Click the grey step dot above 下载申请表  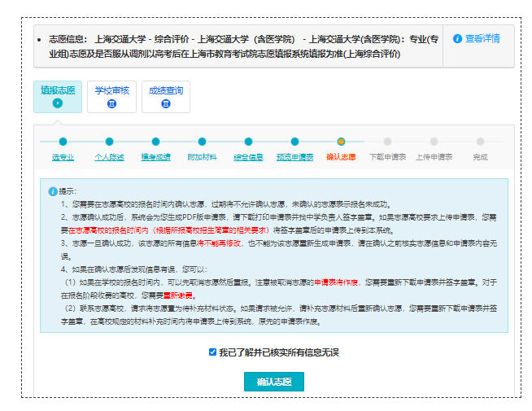387,142
